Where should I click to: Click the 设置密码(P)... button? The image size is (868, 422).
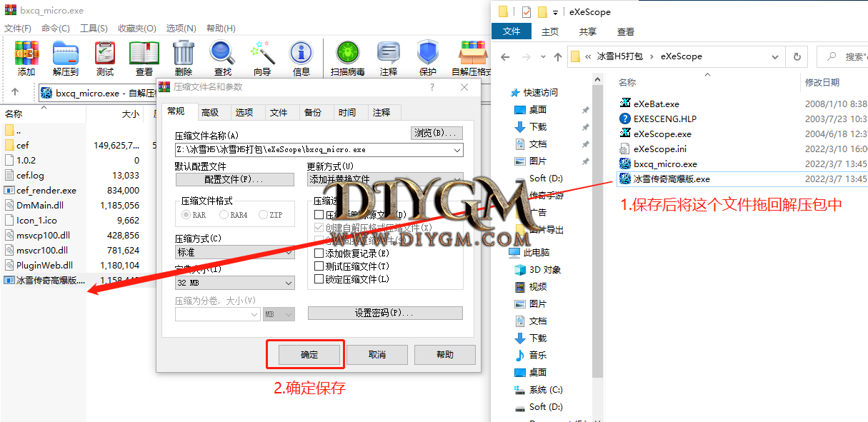click(x=385, y=313)
